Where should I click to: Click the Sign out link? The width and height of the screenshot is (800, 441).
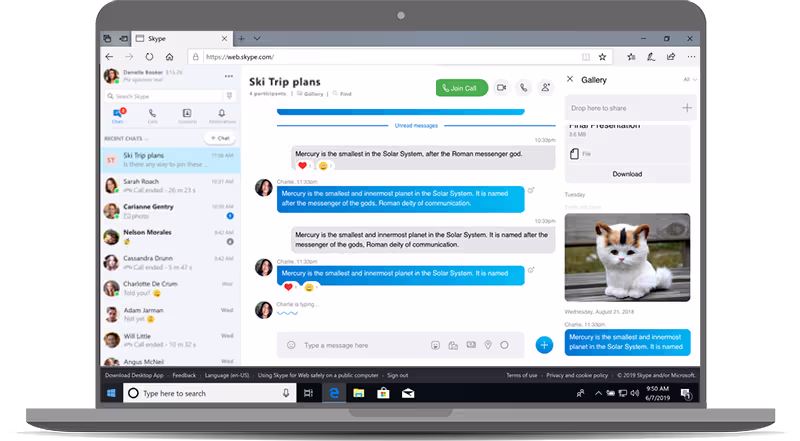(x=397, y=375)
